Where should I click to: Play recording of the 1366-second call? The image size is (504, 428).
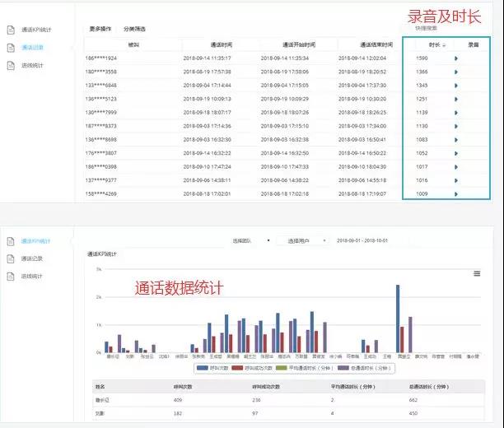pyautogui.click(x=456, y=72)
